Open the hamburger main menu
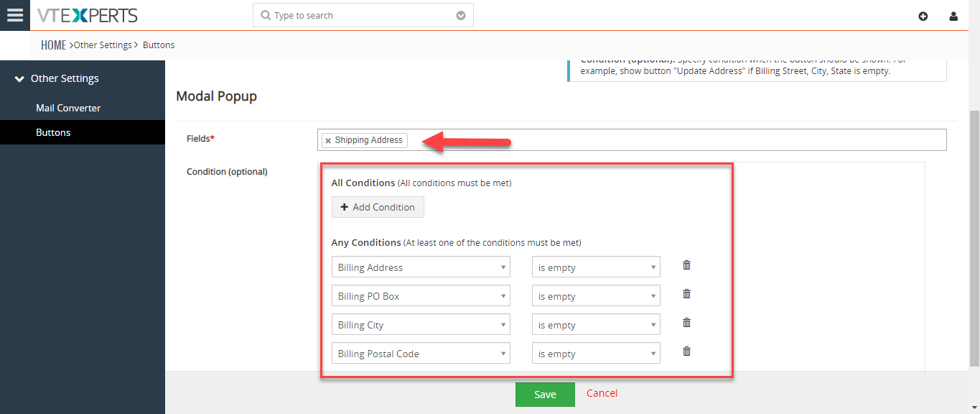The width and height of the screenshot is (980, 414). [15, 15]
